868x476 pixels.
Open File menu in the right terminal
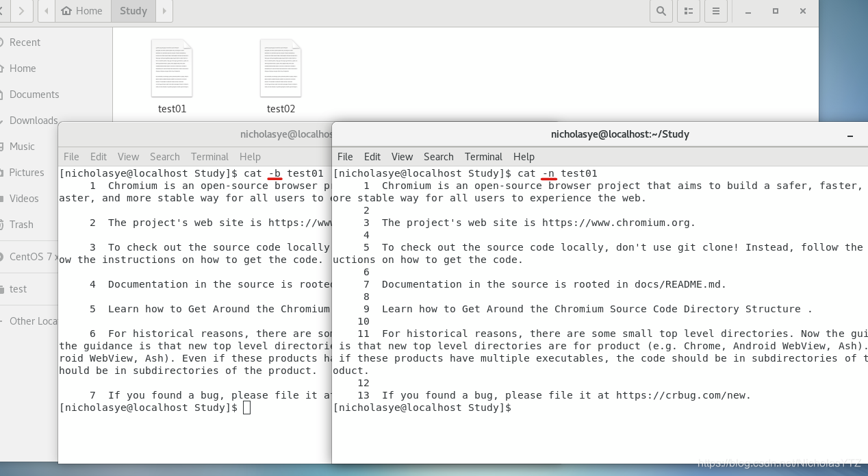(x=345, y=157)
